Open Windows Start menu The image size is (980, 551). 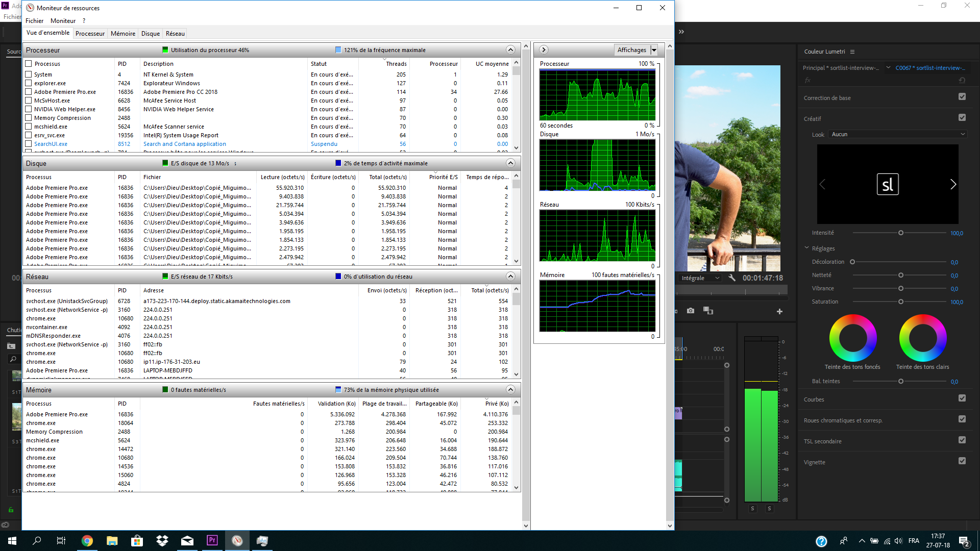(x=12, y=541)
